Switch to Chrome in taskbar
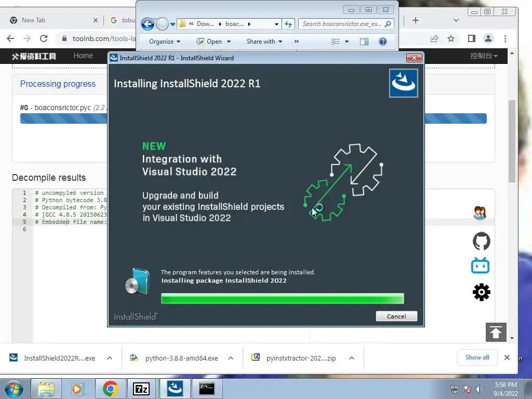Viewport: 532px width, 399px height. (110, 389)
